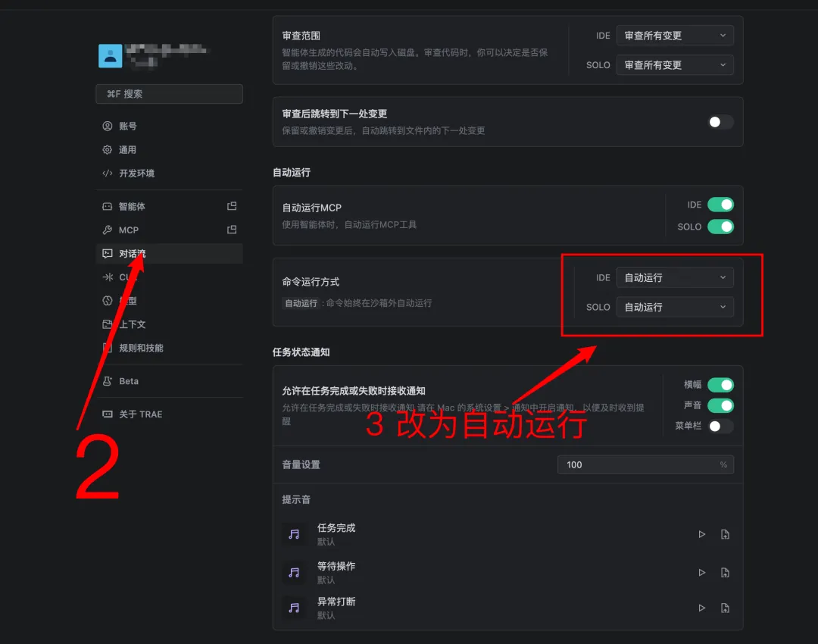Toggle 审查后跳转到下一处变更 switch
This screenshot has height=644, width=818.
pos(720,121)
